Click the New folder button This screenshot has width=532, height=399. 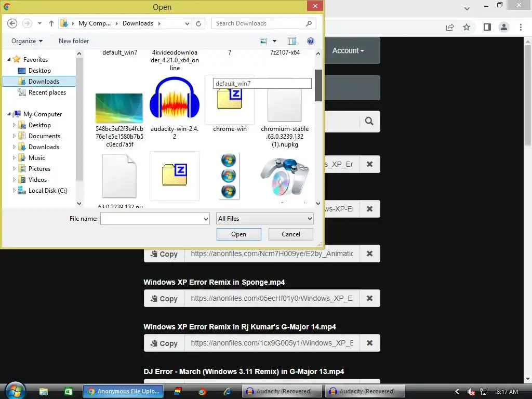coord(74,41)
